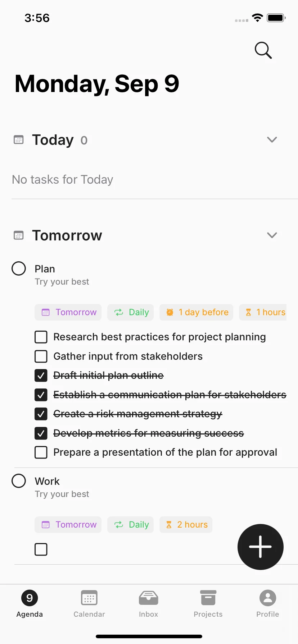Screen dimensions: 298x644
Task: Open the Calendar tab icon
Action: point(89,598)
